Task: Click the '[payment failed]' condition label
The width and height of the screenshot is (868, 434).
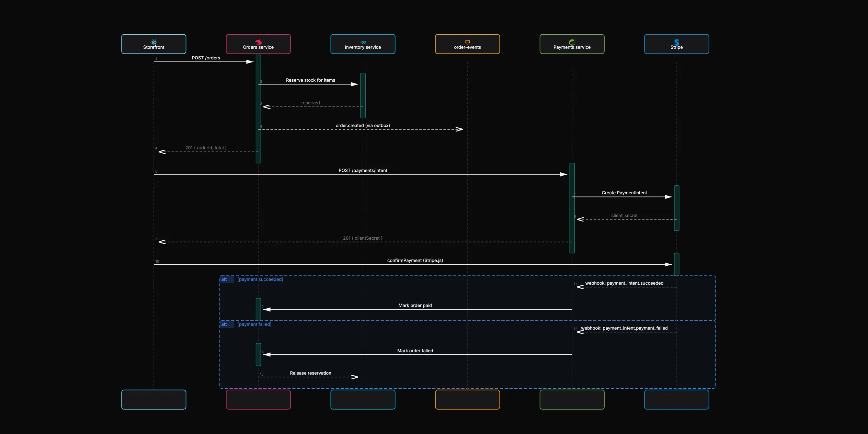Action: (254, 324)
